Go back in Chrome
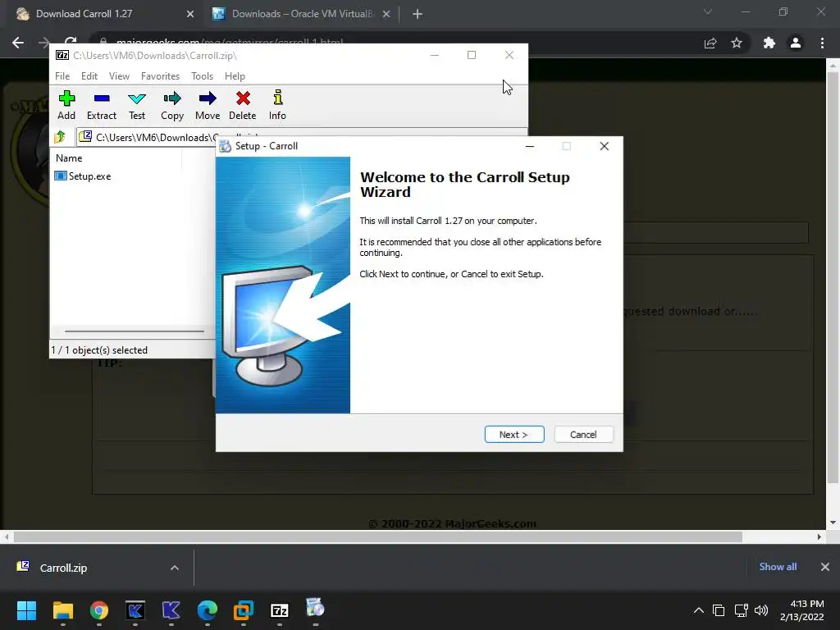 pos(18,43)
